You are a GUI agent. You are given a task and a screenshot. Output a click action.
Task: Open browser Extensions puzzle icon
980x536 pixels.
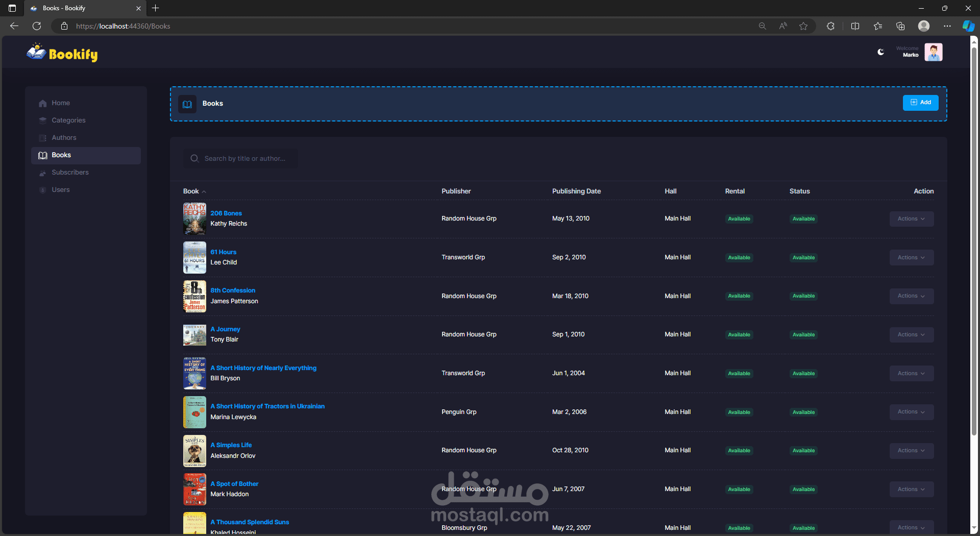click(830, 26)
